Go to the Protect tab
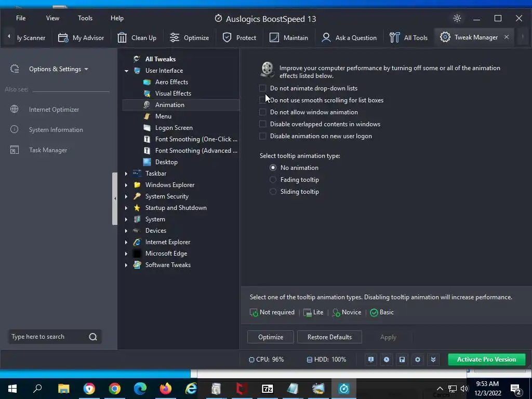This screenshot has height=399, width=532. pos(239,37)
